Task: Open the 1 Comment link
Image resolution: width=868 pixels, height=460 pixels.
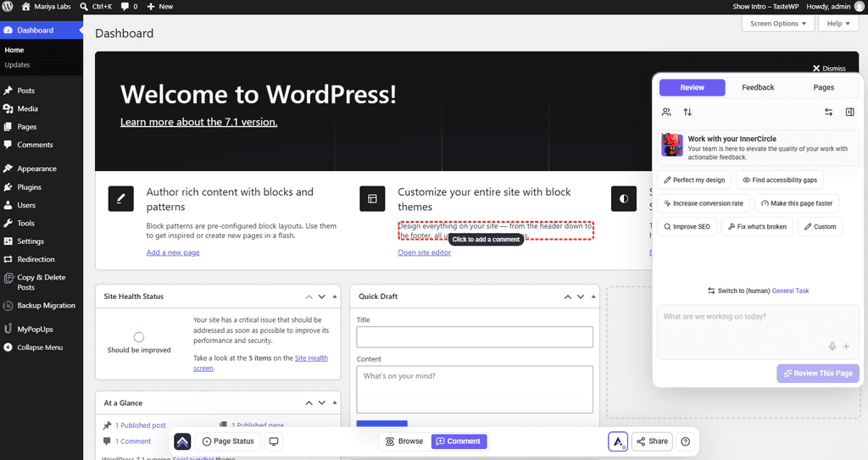Action: coord(133,441)
